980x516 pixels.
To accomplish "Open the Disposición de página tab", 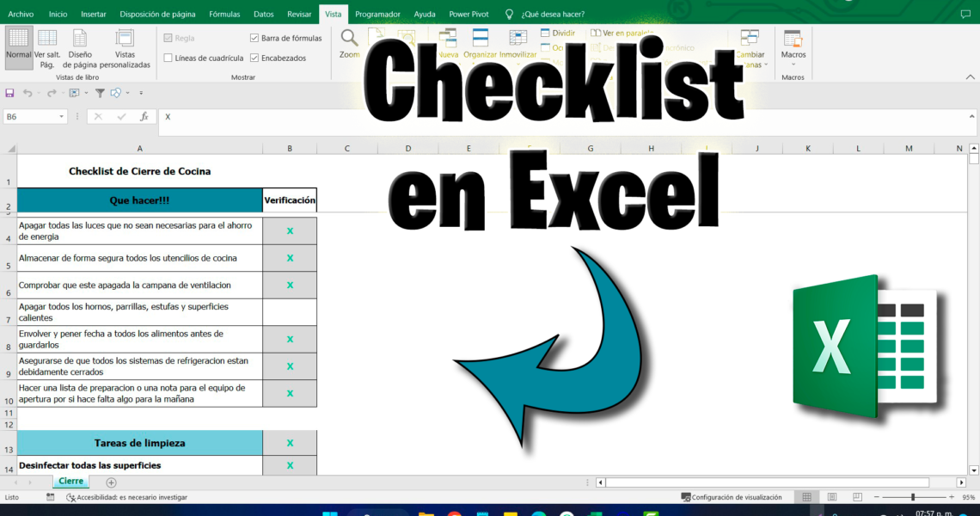I will tap(157, 14).
